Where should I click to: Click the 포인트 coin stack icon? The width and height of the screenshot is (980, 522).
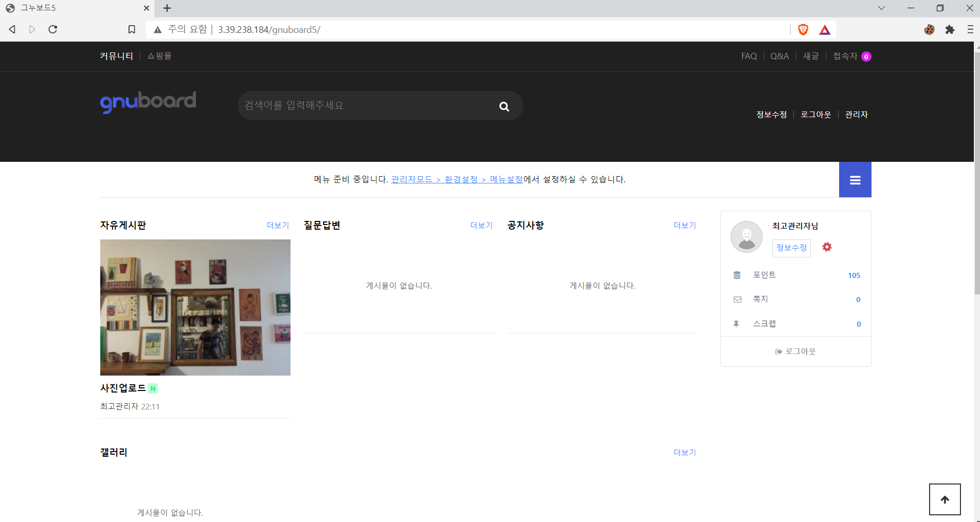(737, 275)
